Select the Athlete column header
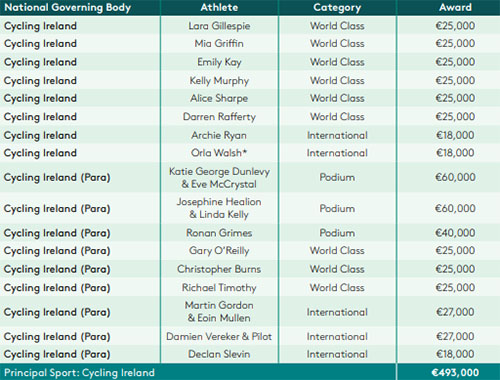The image size is (500, 380). point(219,7)
